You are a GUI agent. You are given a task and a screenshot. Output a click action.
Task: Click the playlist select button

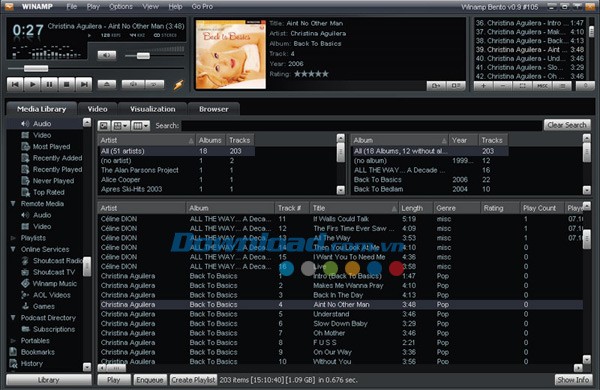click(x=522, y=86)
